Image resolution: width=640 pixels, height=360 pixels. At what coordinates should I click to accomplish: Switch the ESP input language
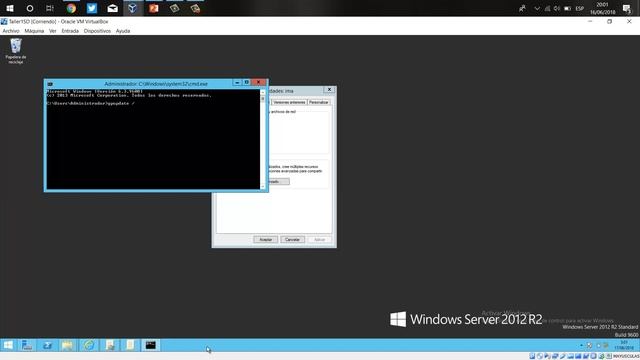580,8
